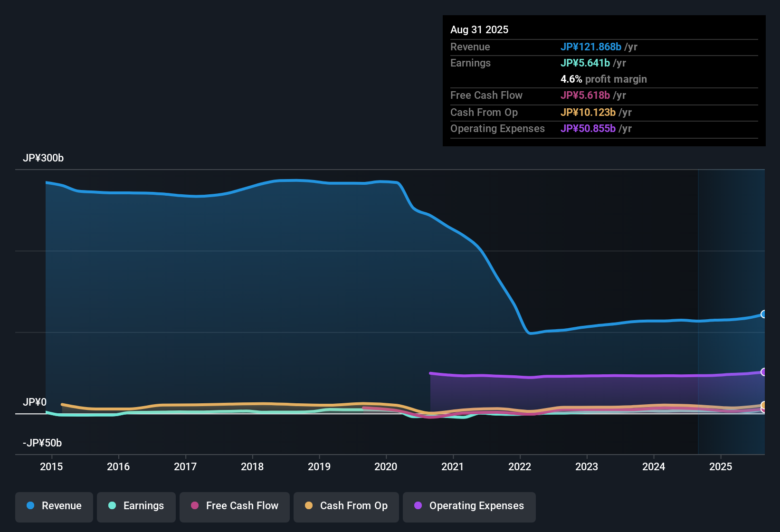Click the Free Cash Flow tooltip label
The width and height of the screenshot is (780, 532).
coord(486,95)
